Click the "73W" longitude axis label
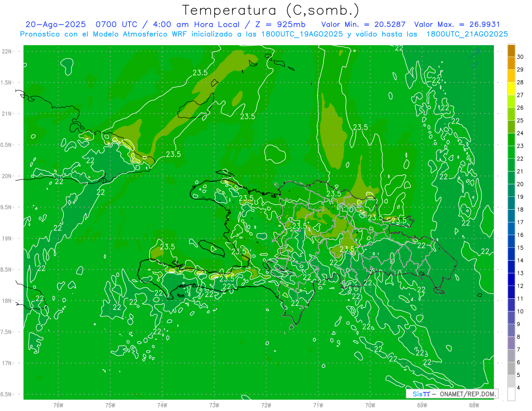The width and height of the screenshot is (532, 411). [214, 405]
